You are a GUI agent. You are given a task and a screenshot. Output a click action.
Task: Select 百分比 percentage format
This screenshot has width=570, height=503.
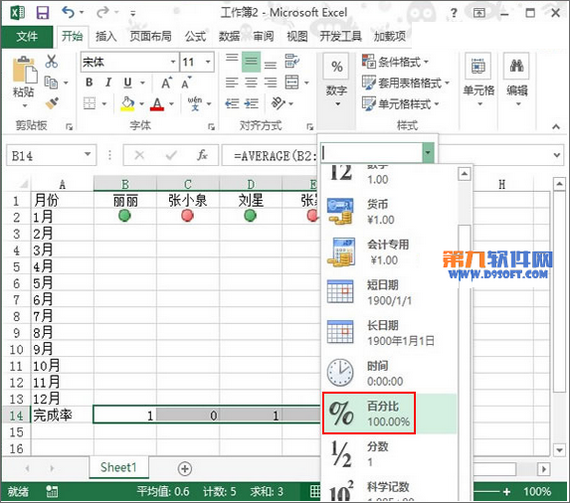tap(389, 413)
